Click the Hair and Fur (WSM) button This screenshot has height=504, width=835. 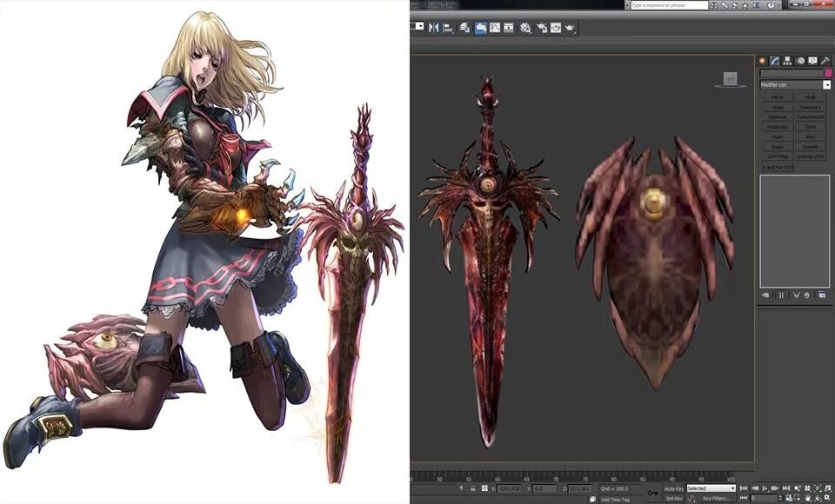coord(778,167)
